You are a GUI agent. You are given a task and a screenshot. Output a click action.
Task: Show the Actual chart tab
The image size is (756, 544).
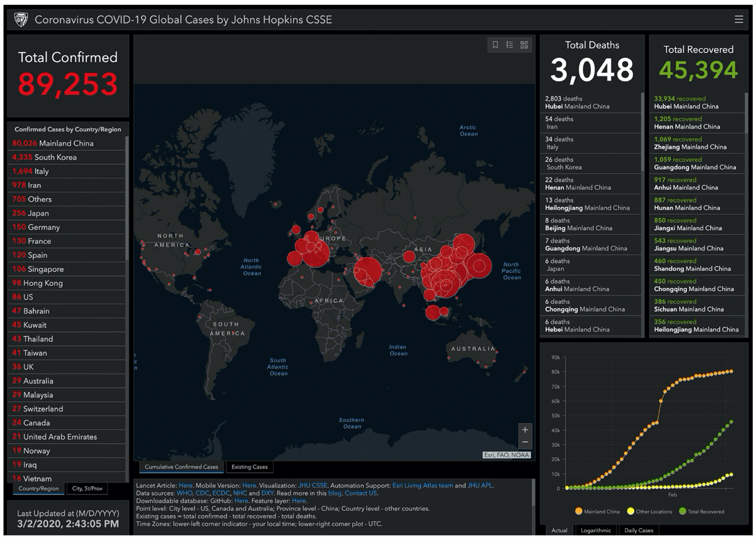559,530
